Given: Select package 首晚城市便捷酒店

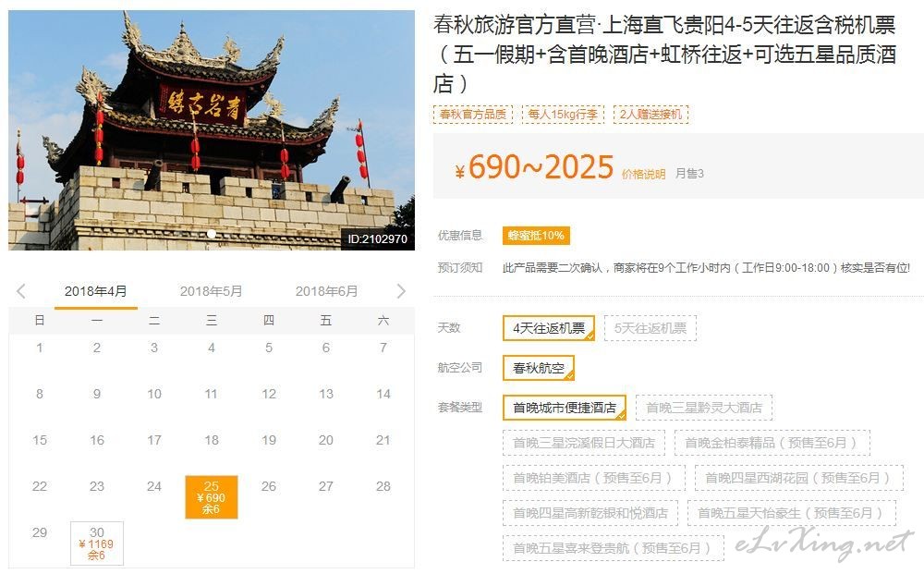Looking at the screenshot, I should click(x=564, y=408).
